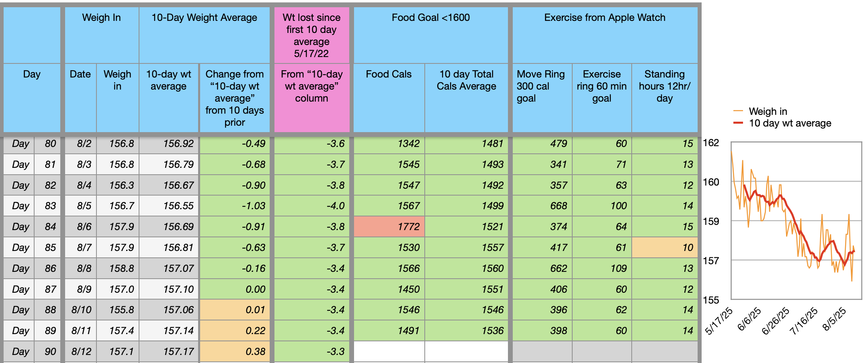Screen dimensions: 868x363
Task: Click the chart x-axis label 8/5/25
Action: click(x=834, y=319)
